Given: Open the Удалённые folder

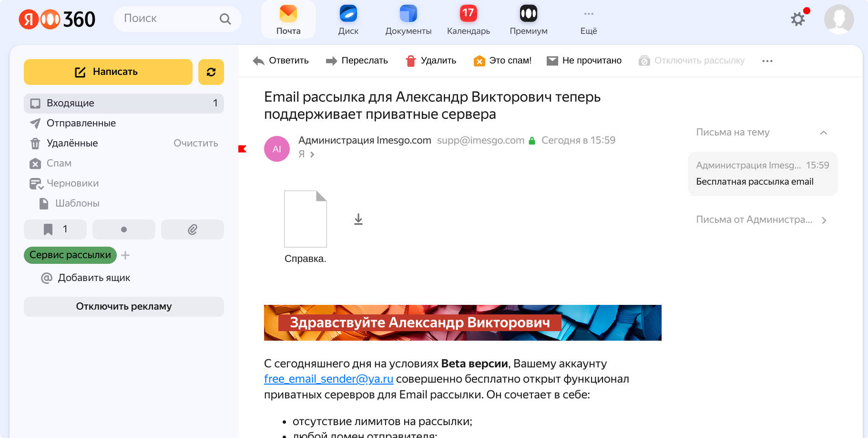Looking at the screenshot, I should (72, 143).
